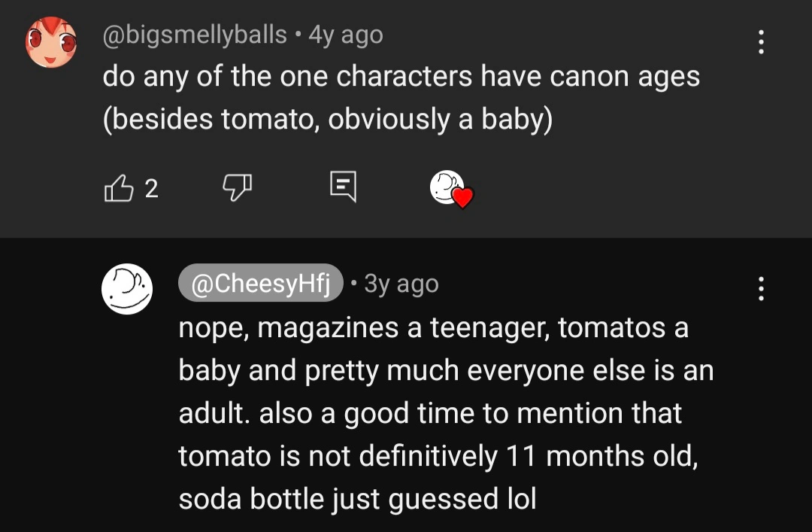Open bigsmellyballs's red-haired avatar
This screenshot has width=812, height=532.
pos(52,41)
